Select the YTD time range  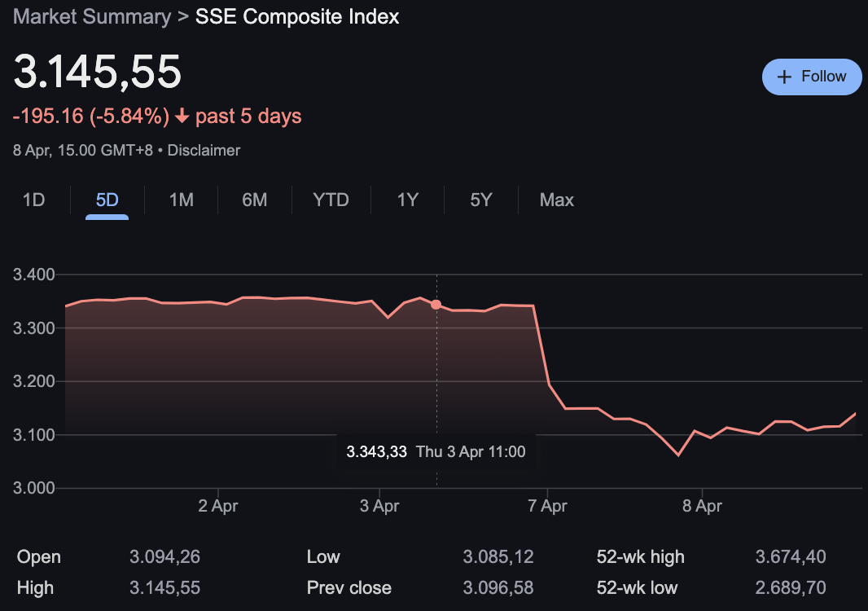[x=331, y=200]
